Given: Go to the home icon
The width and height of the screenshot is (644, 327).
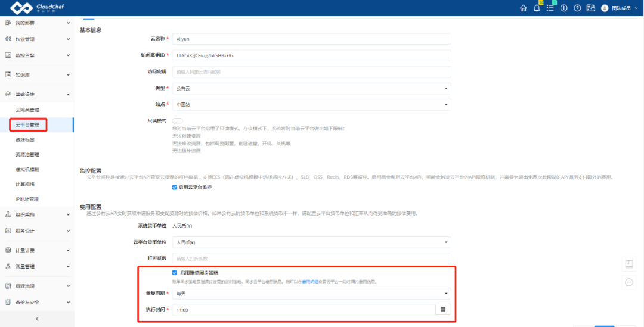Looking at the screenshot, I should point(524,8).
